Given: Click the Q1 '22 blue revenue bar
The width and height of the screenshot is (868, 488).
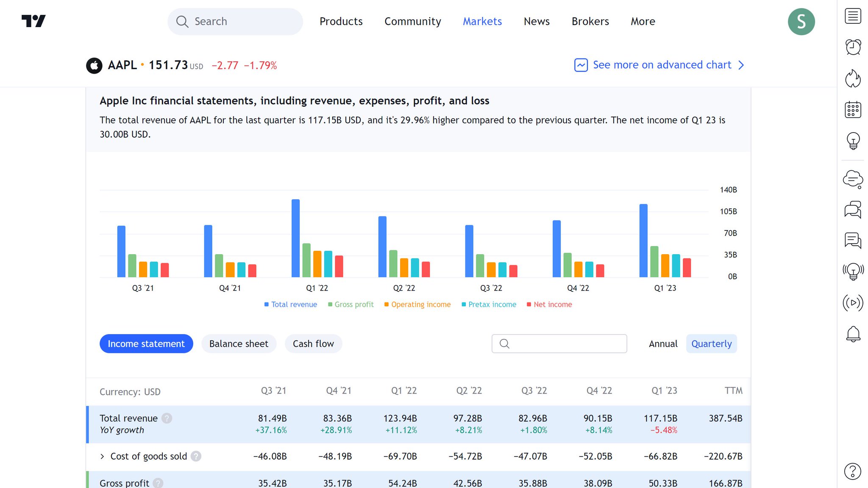Looking at the screenshot, I should pyautogui.click(x=295, y=238).
